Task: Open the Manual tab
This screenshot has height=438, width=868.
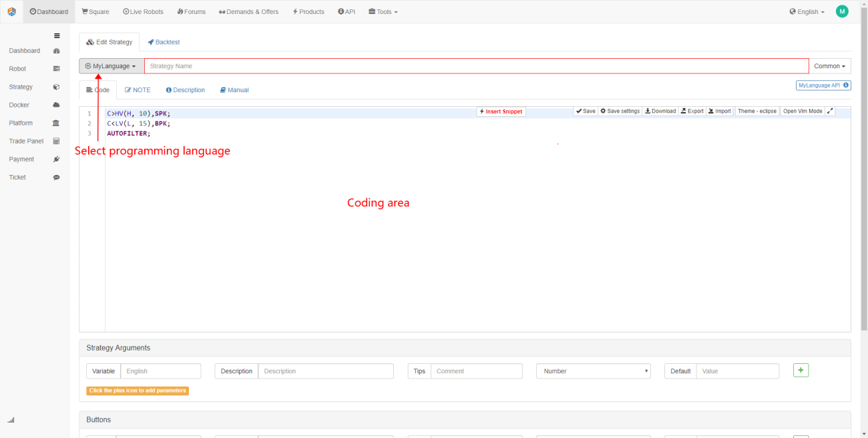Action: [x=234, y=90]
